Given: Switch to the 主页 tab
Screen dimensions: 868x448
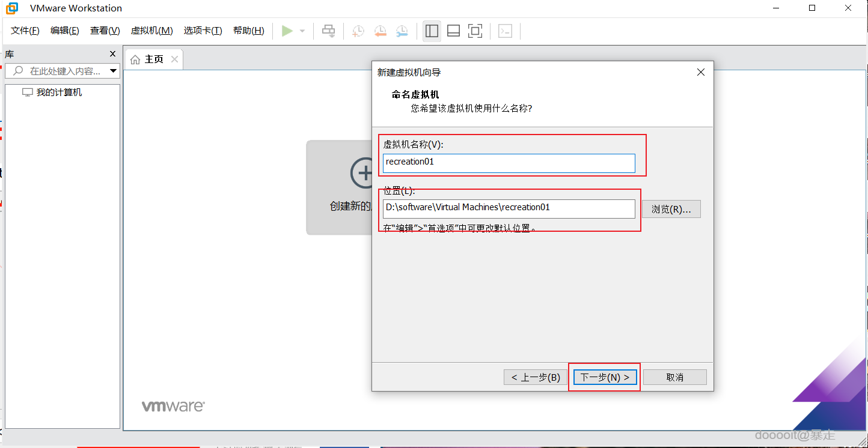Looking at the screenshot, I should pyautogui.click(x=152, y=59).
